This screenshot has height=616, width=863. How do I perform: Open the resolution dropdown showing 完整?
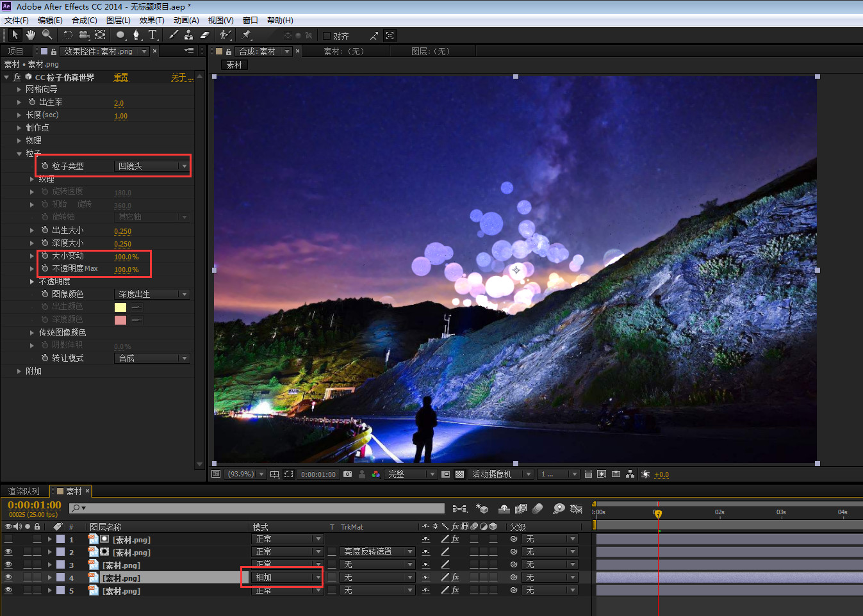411,474
